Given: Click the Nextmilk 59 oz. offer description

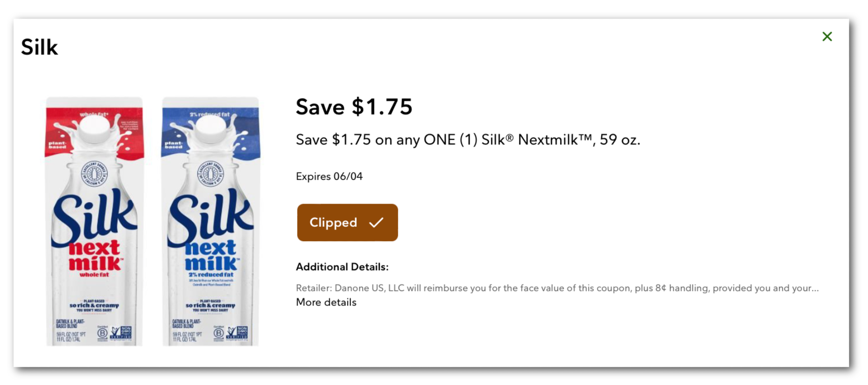Looking at the screenshot, I should [468, 140].
